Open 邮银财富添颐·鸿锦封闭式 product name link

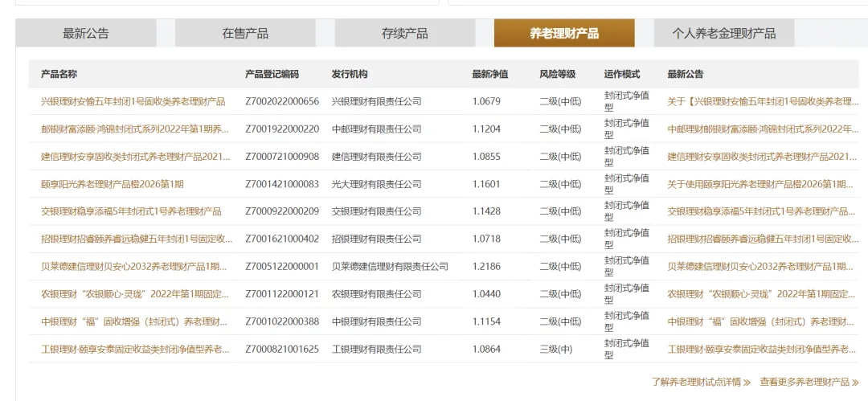pos(134,129)
